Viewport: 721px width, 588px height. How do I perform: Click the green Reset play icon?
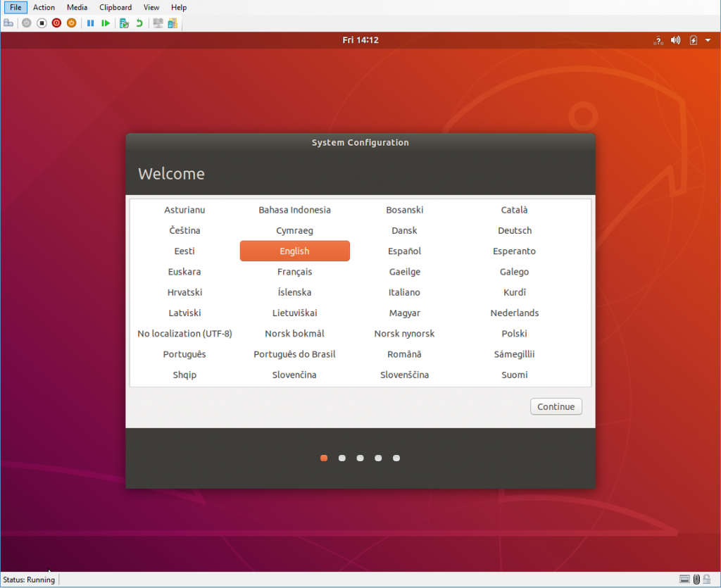point(106,23)
